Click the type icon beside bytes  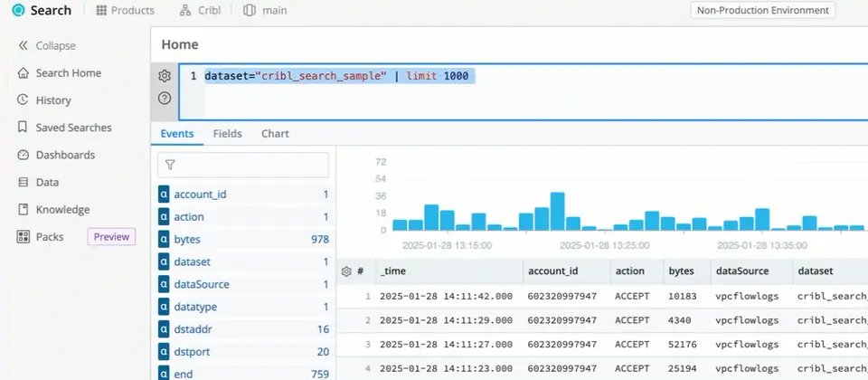(164, 239)
